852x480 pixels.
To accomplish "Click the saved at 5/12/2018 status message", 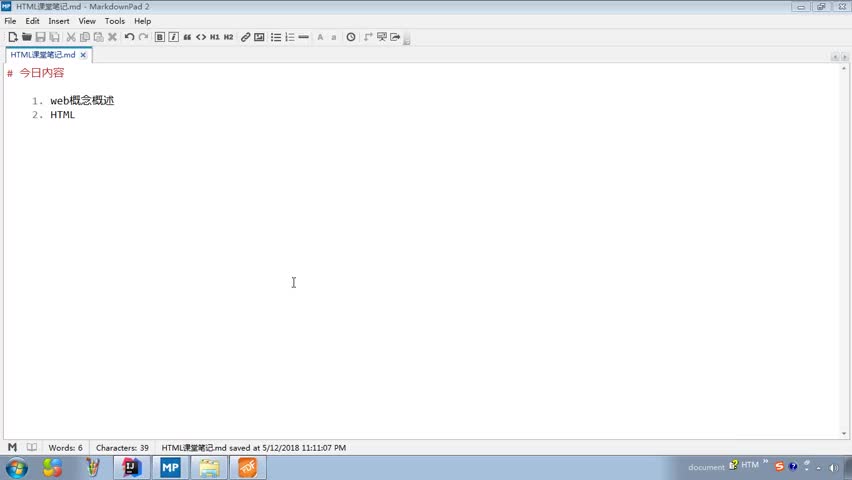I will (254, 448).
